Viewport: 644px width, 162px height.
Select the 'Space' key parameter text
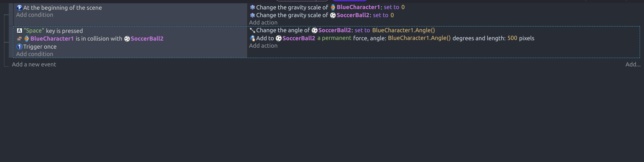34,31
